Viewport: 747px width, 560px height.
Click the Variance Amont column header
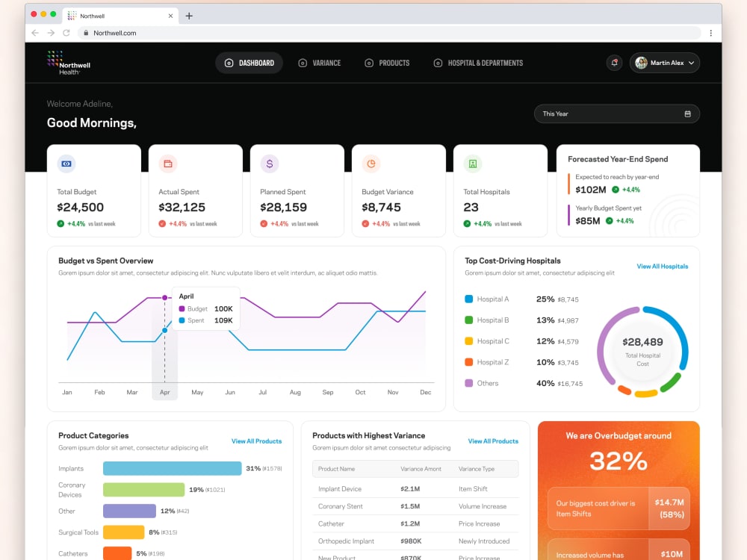421,469
